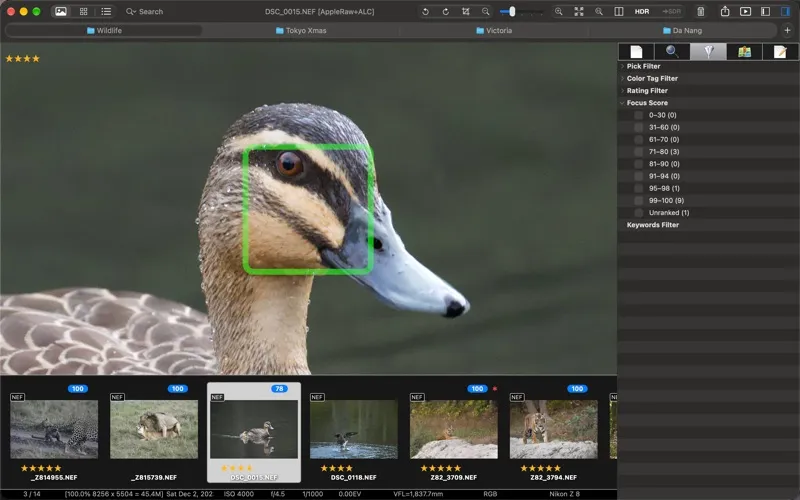Screen dimensions: 800x500
Task: Click the 3 / 14 image counter
Action: [x=32, y=494]
